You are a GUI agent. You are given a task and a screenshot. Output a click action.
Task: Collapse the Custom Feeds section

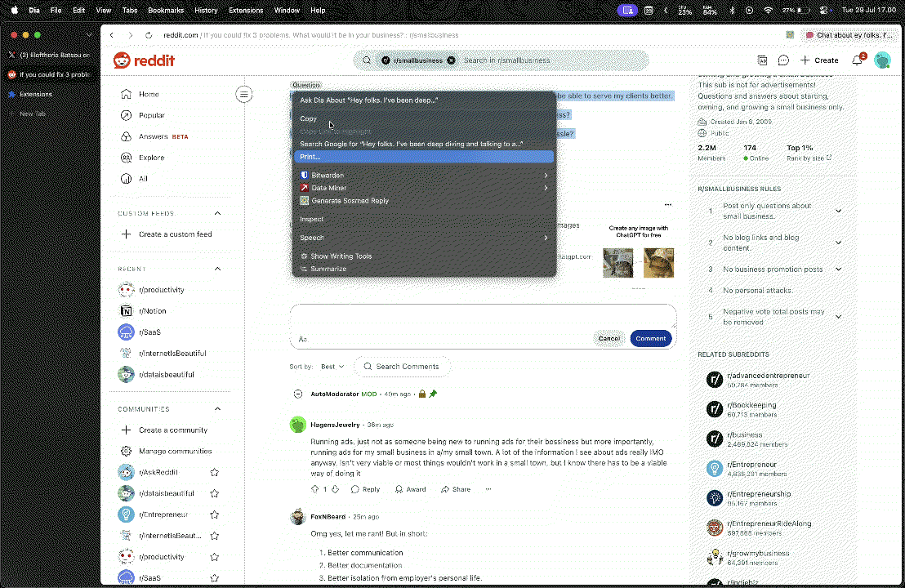[217, 213]
